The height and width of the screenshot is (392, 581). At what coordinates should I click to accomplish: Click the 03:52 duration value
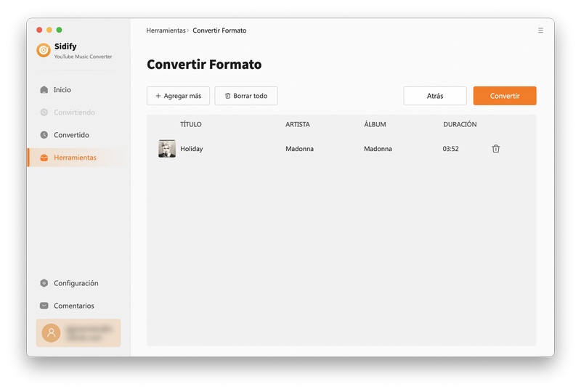pyautogui.click(x=450, y=149)
